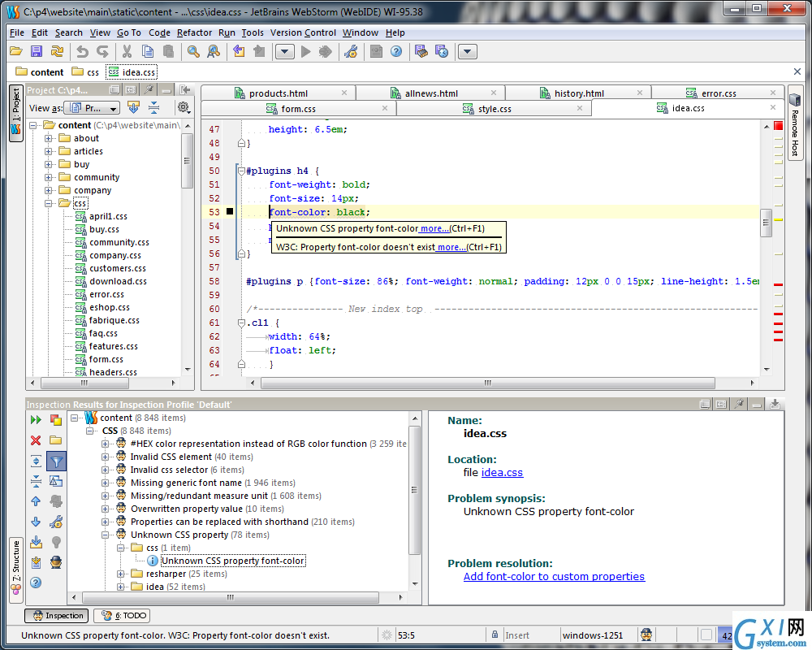Export inspection results icon

[x=36, y=542]
